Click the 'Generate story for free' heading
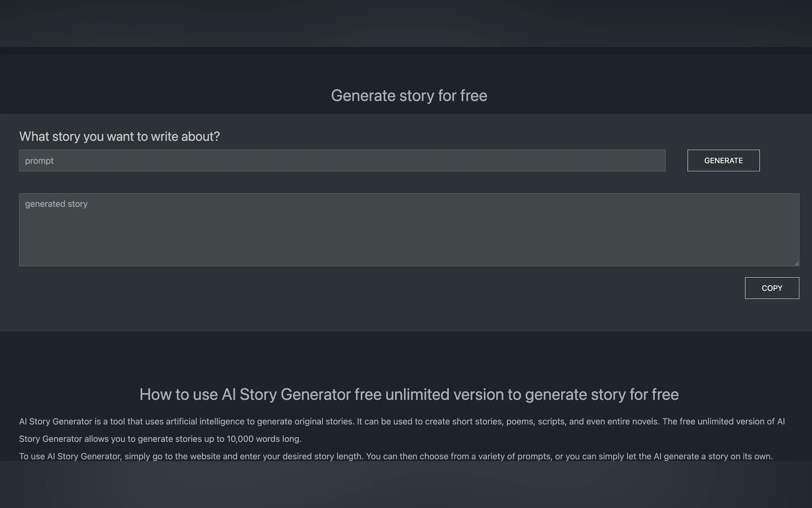The image size is (812, 508). [409, 96]
